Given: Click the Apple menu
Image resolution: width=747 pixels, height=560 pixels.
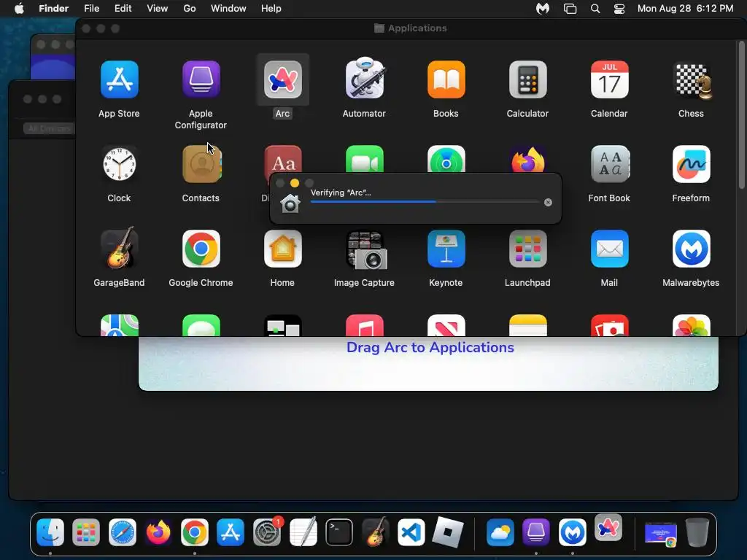Looking at the screenshot, I should click(19, 9).
